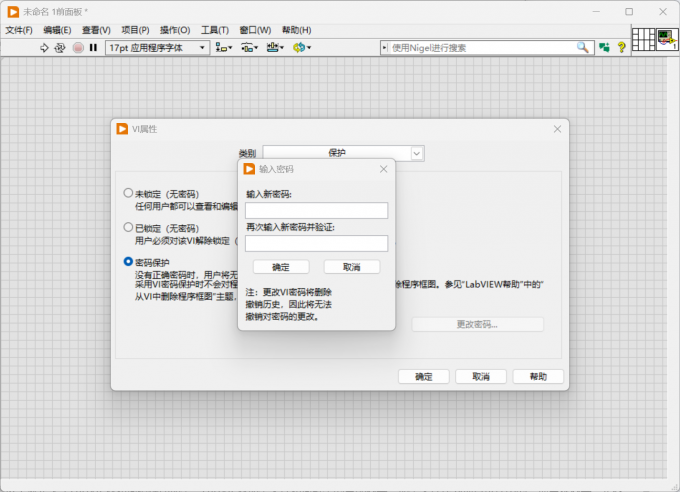Click 取消 in password dialog
The width and height of the screenshot is (680, 492).
[352, 267]
